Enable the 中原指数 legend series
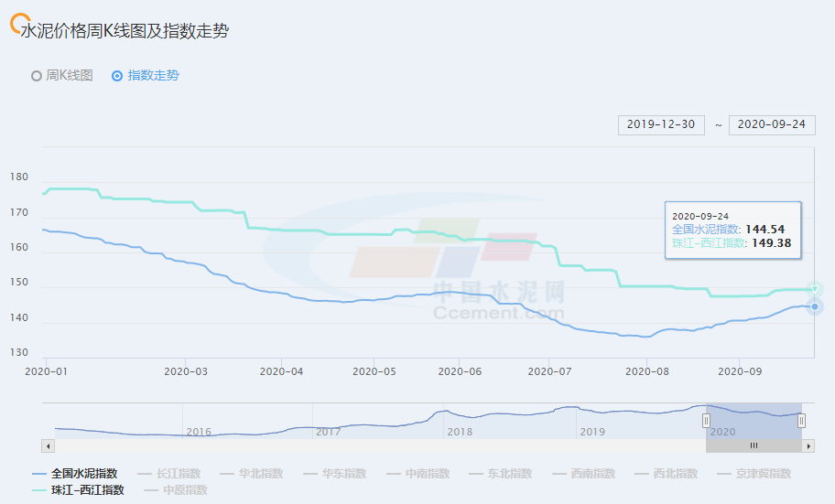This screenshot has height=504, width=835. pos(176,490)
